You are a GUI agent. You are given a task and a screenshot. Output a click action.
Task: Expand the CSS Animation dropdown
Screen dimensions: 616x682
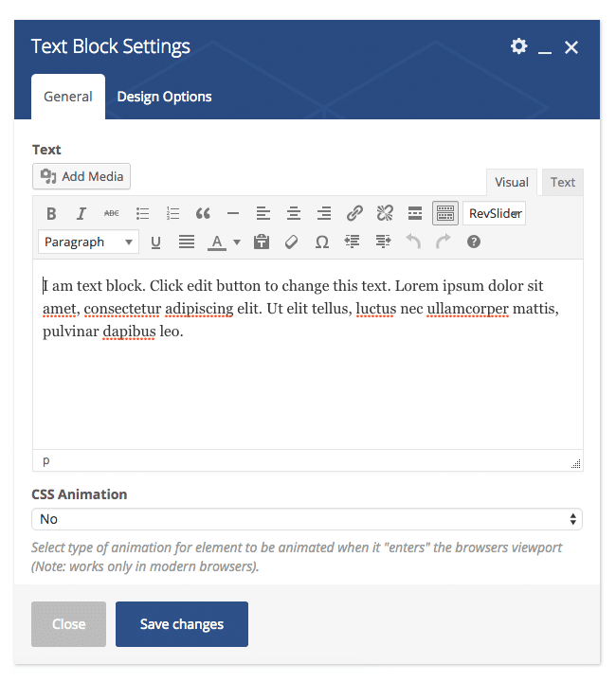pos(307,519)
